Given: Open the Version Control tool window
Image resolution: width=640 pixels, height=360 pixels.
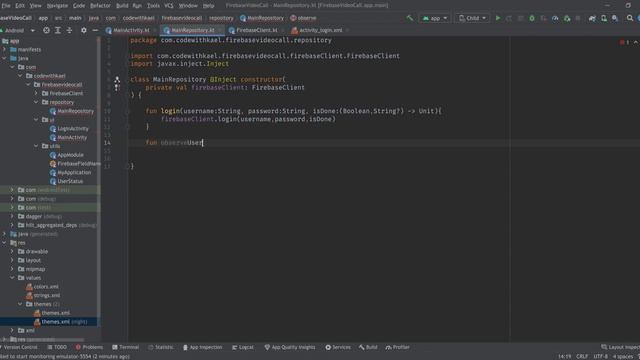Looking at the screenshot, I should [x=19, y=347].
